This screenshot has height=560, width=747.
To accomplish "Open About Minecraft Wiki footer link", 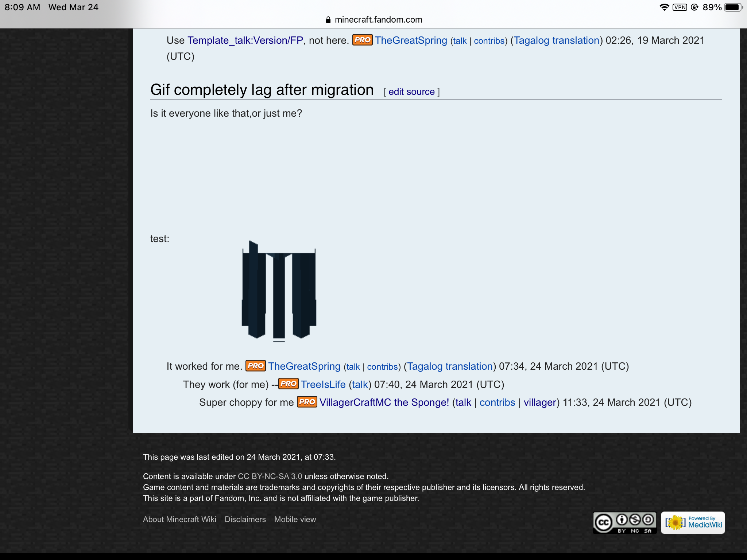I will (x=179, y=519).
